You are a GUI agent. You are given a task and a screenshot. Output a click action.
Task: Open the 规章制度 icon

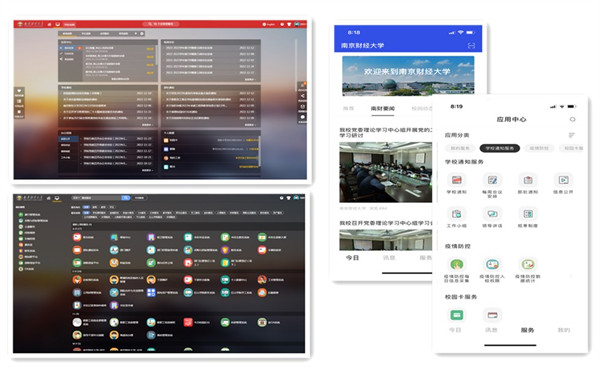point(528,214)
